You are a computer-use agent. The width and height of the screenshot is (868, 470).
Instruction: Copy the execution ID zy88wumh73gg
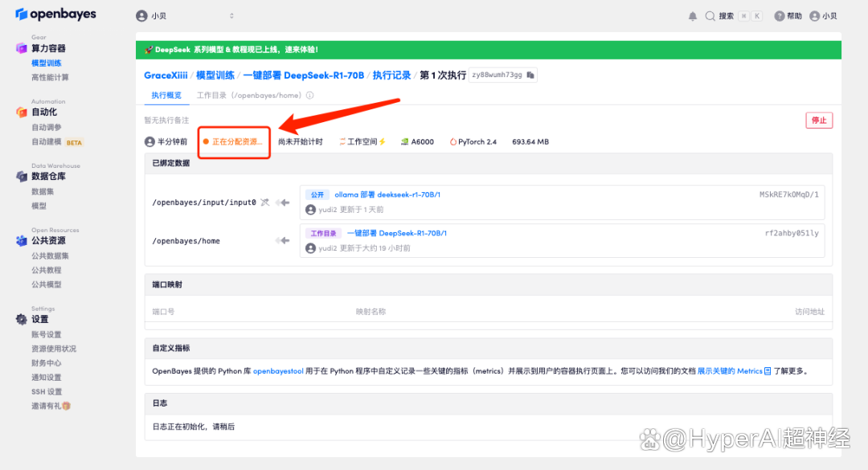(530, 75)
